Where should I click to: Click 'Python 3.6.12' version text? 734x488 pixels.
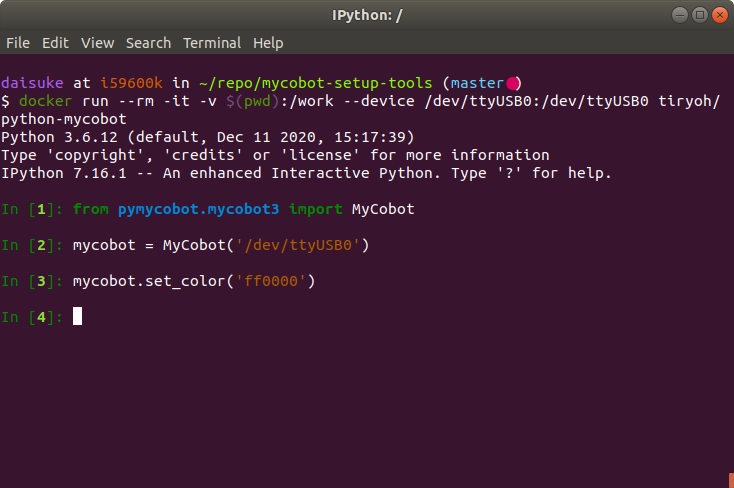(59, 137)
